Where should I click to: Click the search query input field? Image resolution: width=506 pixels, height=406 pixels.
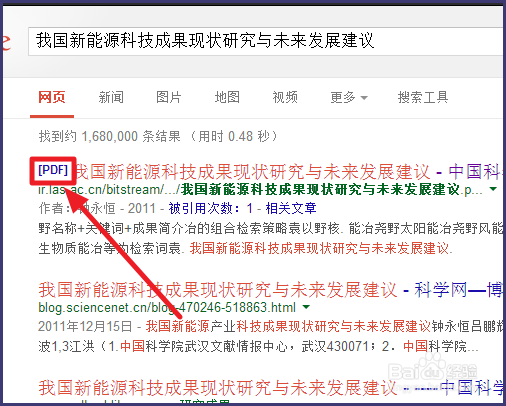[x=265, y=41]
